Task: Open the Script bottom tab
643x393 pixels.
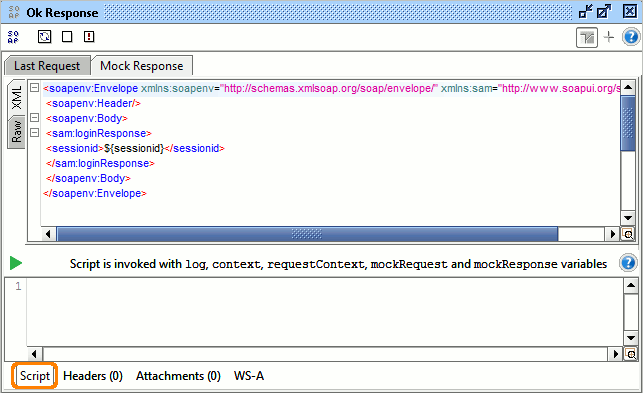Action: 34,376
